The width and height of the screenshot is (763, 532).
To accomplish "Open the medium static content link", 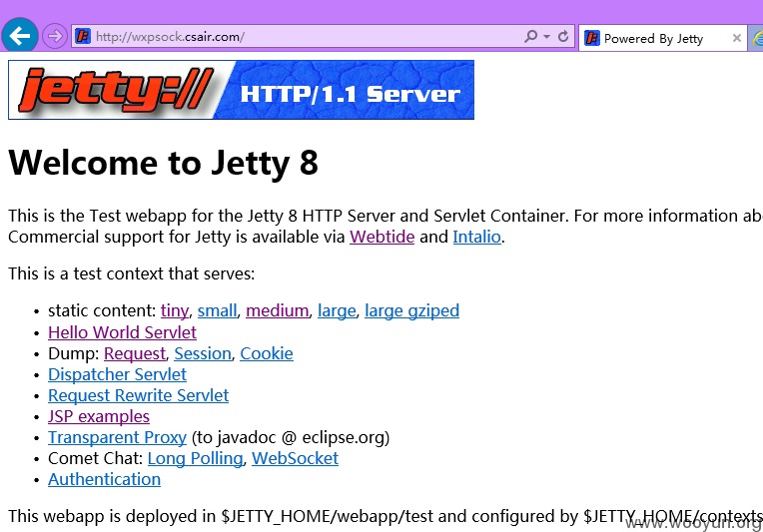I will [x=278, y=310].
